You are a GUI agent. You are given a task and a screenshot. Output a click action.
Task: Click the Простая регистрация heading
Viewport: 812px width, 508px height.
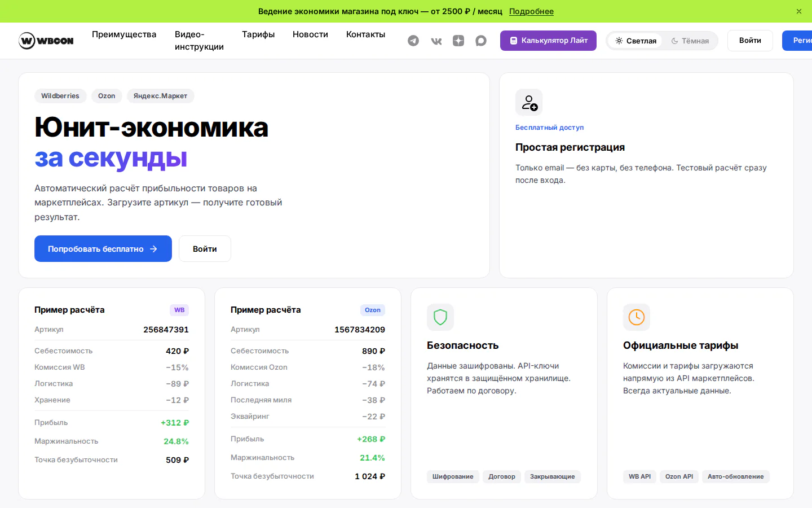point(570,147)
